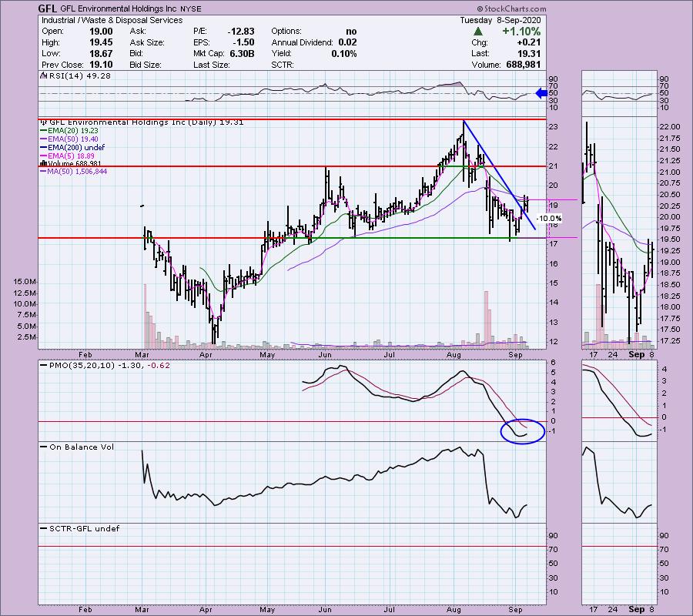The width and height of the screenshot is (693, 616).
Task: Click the Yield value 0.10%
Action: coord(344,53)
